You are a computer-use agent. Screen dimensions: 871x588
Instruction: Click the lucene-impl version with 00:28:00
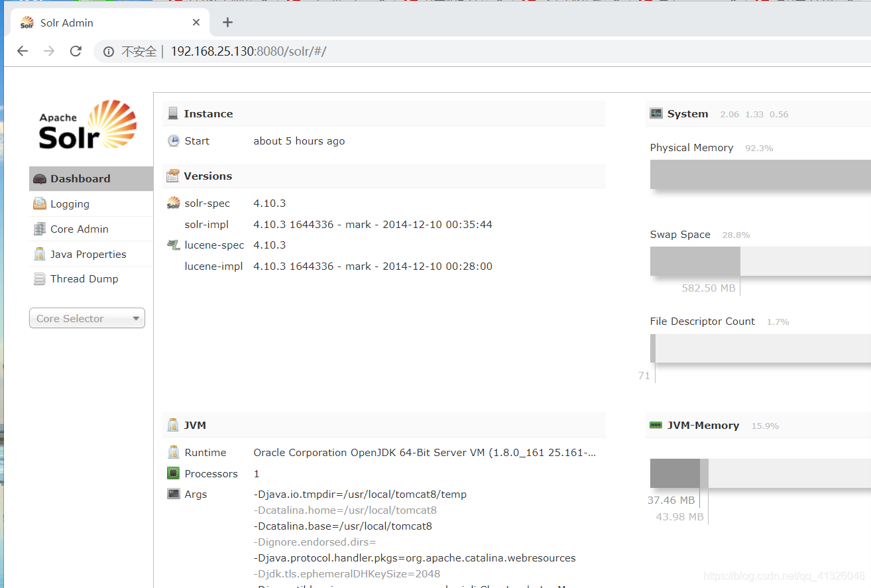point(373,266)
